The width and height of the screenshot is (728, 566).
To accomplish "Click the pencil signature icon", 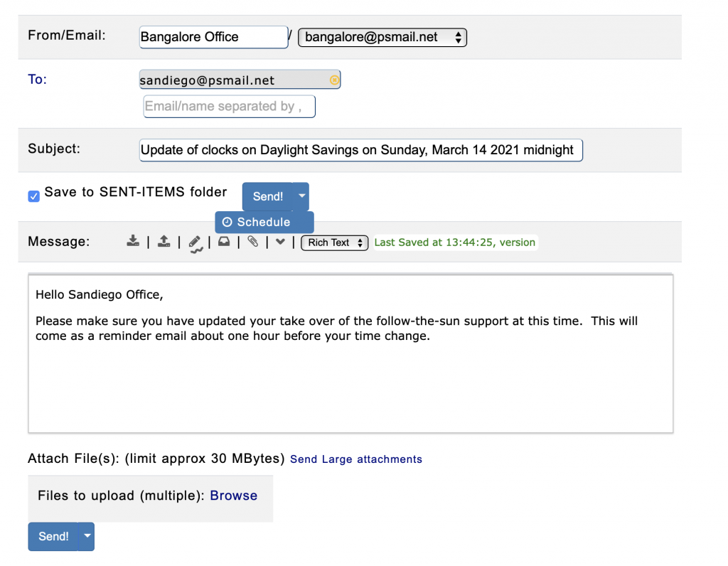I will (195, 243).
